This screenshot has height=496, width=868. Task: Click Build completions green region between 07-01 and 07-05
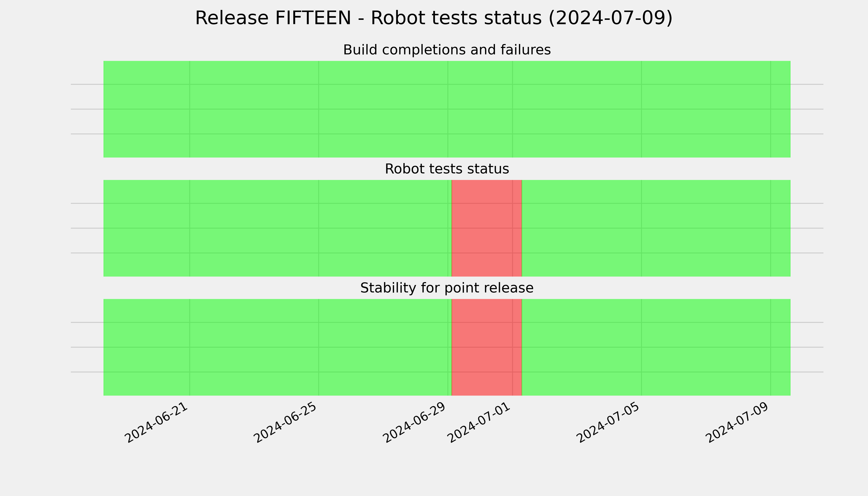(577, 109)
